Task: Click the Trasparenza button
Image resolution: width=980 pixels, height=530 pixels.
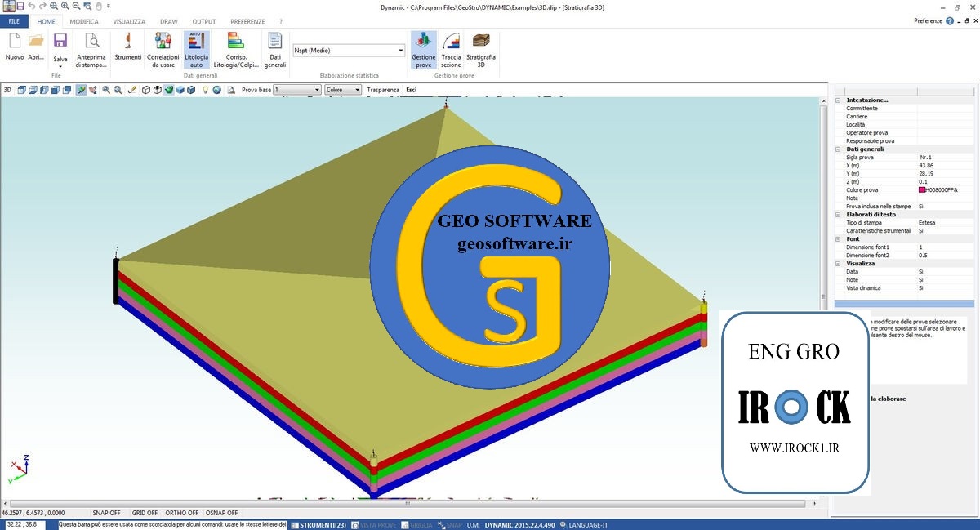Action: [383, 90]
